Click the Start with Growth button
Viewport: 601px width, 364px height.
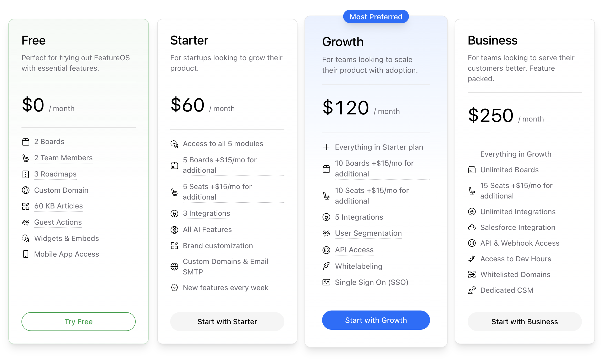376,320
